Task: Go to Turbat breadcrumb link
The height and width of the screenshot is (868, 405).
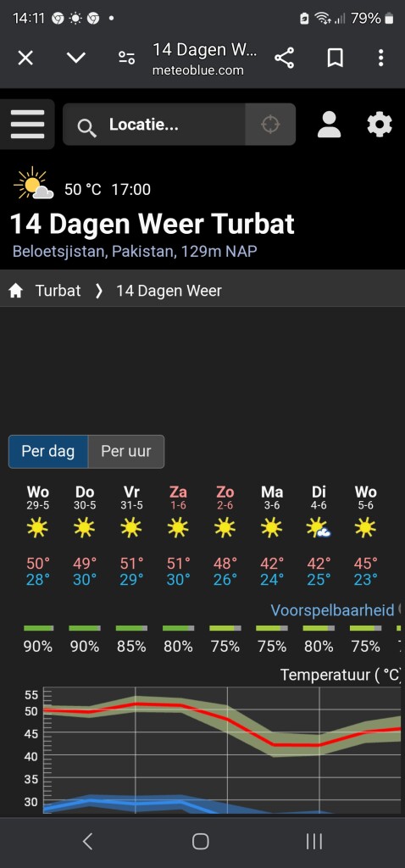Action: pyautogui.click(x=58, y=291)
